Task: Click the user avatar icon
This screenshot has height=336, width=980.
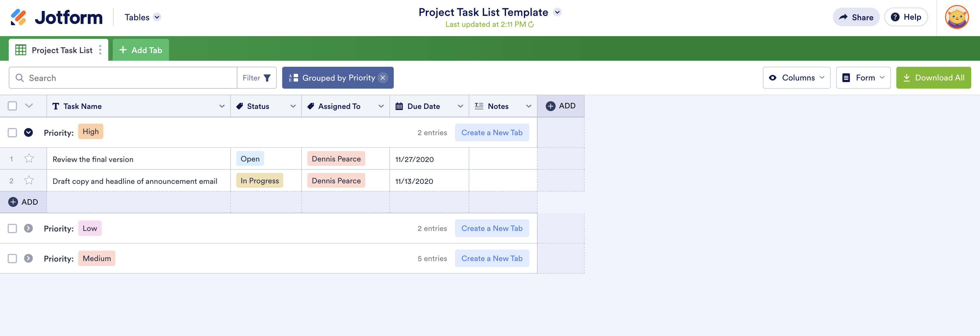Action: (x=956, y=17)
